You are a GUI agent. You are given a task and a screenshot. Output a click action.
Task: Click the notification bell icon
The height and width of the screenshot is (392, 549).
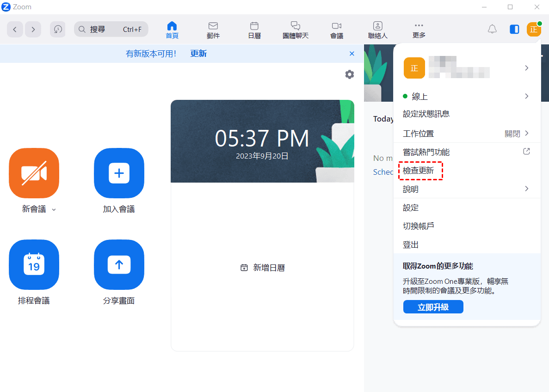click(492, 30)
